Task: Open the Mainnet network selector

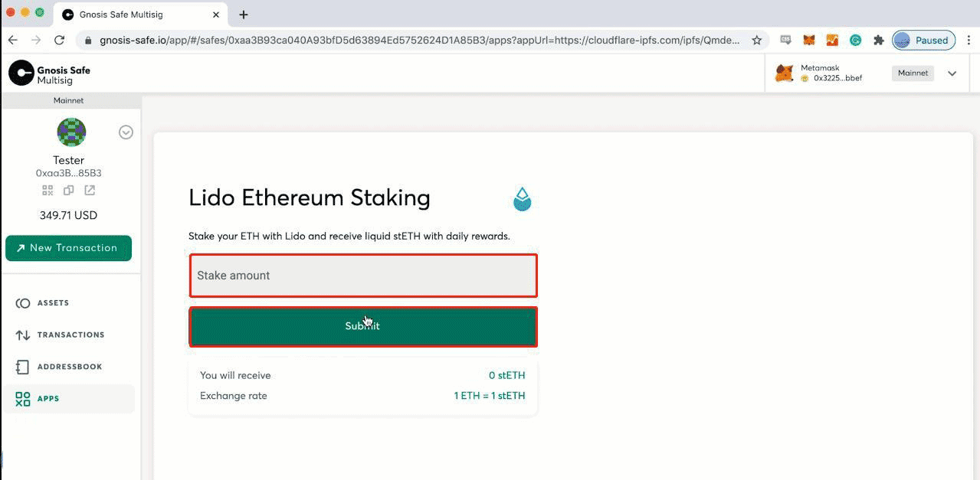Action: [x=913, y=73]
